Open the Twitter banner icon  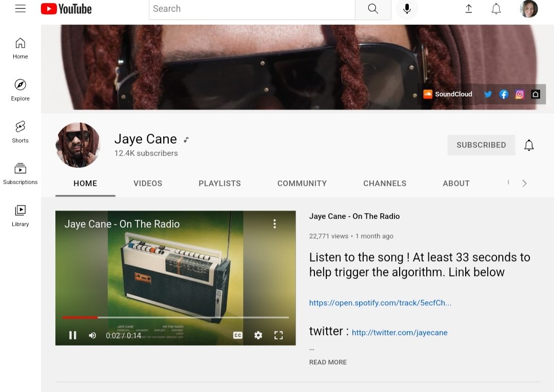tap(488, 94)
